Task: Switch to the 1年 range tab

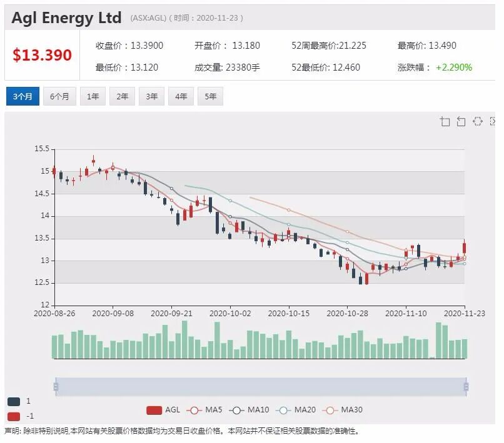Action: [x=93, y=96]
